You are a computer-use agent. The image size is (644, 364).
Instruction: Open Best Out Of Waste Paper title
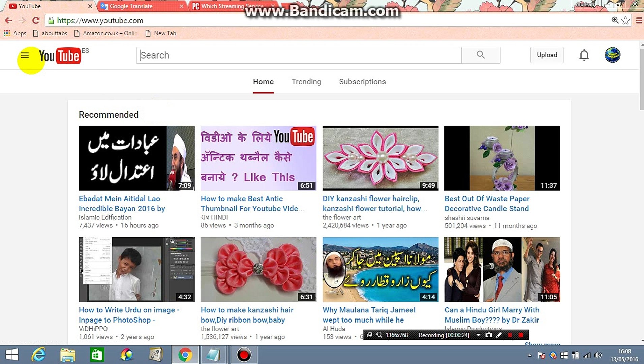click(x=487, y=204)
